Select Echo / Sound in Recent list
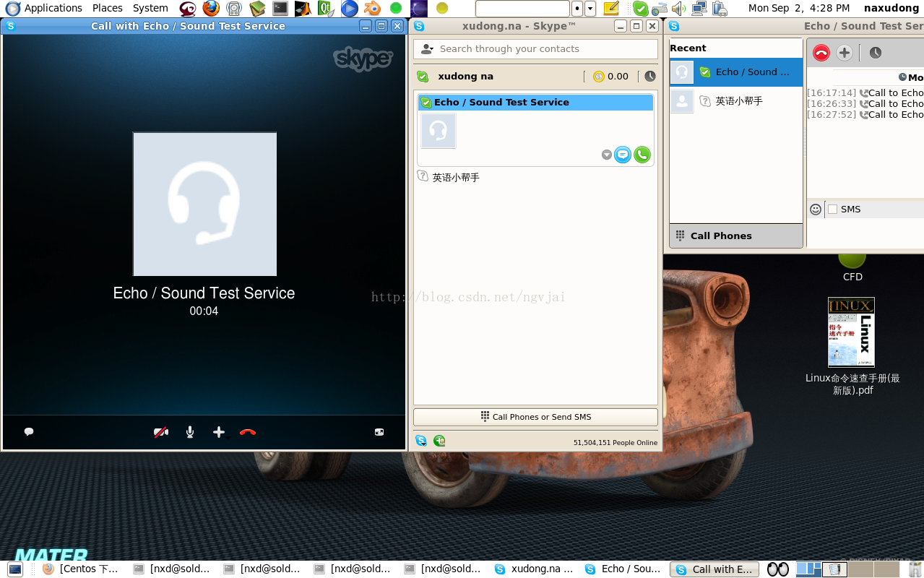The height and width of the screenshot is (578, 924). [736, 72]
